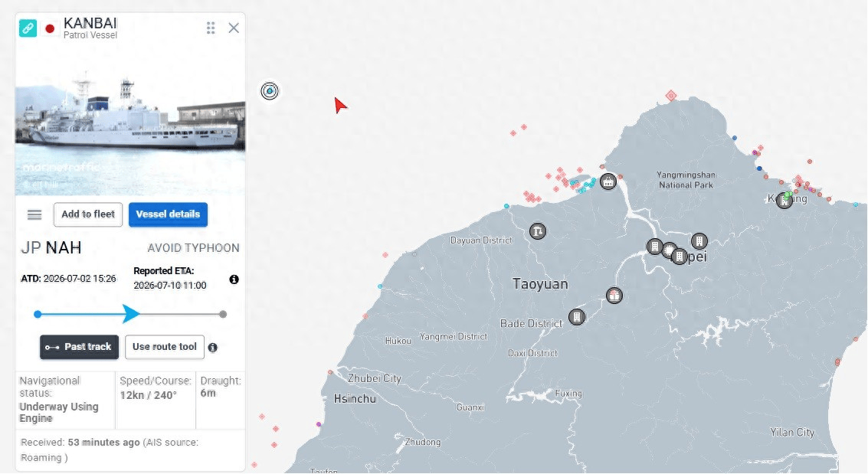
Task: Show the Past track
Action: (79, 348)
